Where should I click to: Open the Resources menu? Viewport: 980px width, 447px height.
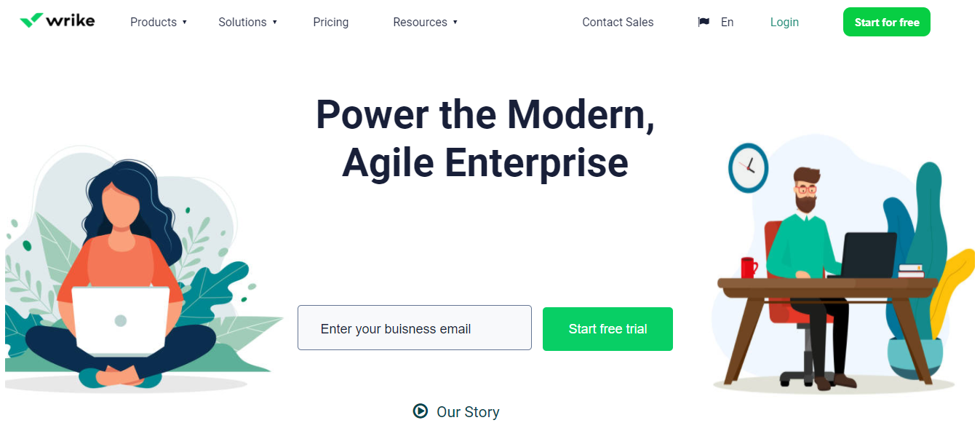420,22
